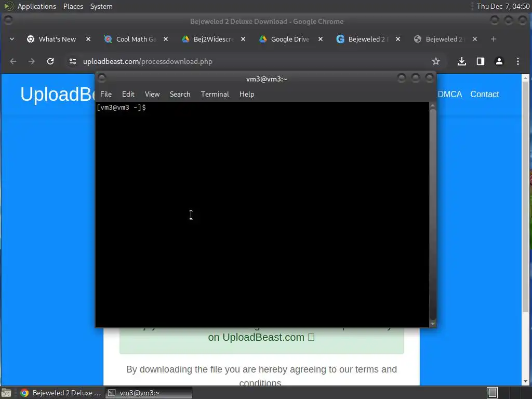Switch to the last Bejeweled 2 tab
This screenshot has height=399, width=532.
click(444, 39)
